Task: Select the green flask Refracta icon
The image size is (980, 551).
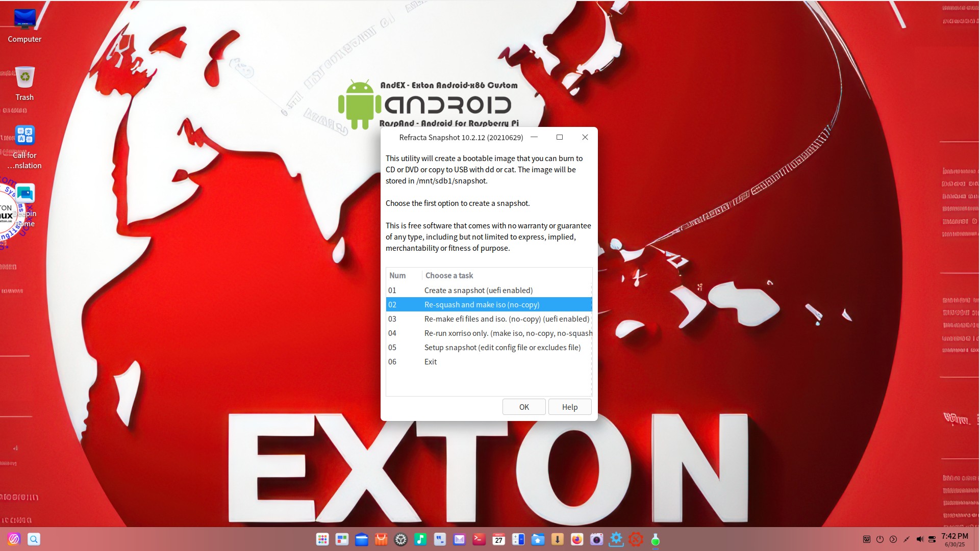Action: [x=656, y=539]
